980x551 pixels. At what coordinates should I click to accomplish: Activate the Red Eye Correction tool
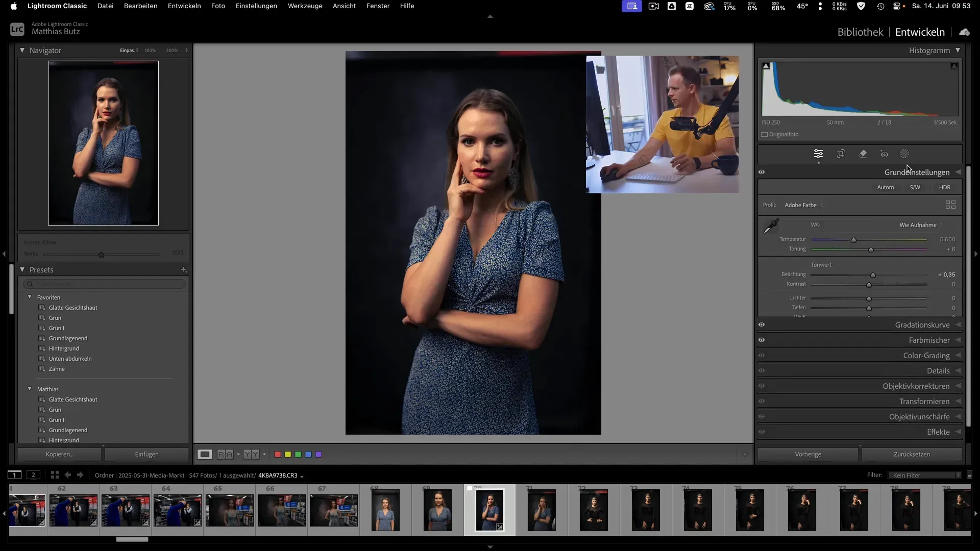click(x=884, y=154)
